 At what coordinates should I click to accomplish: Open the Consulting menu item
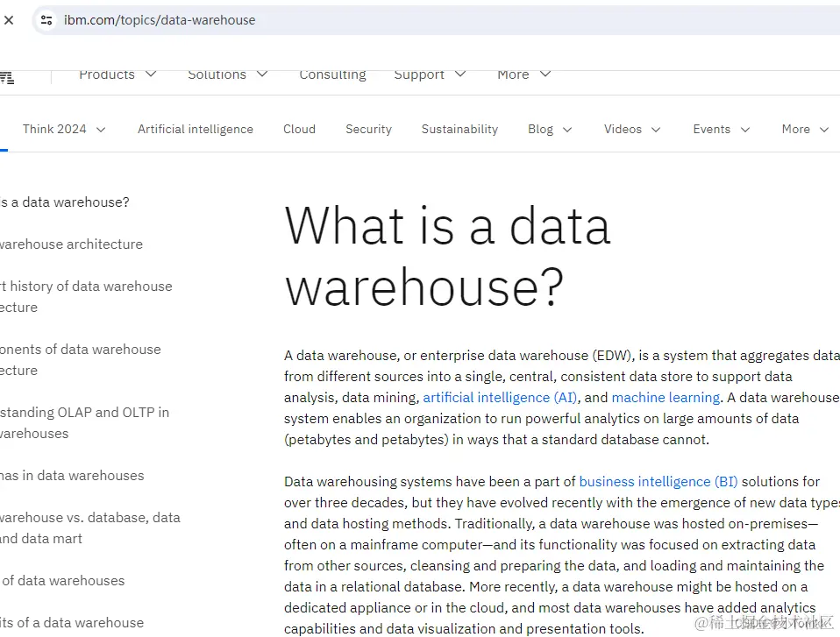[332, 74]
